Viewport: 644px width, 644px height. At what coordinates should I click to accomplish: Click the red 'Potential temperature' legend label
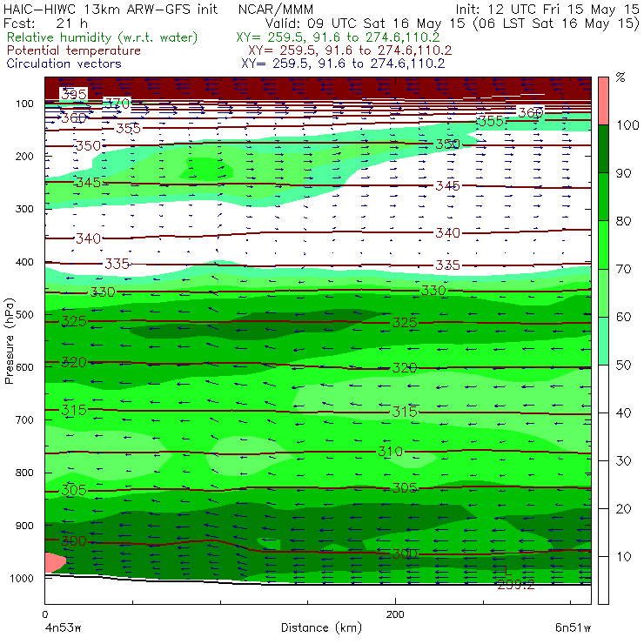(x=73, y=50)
